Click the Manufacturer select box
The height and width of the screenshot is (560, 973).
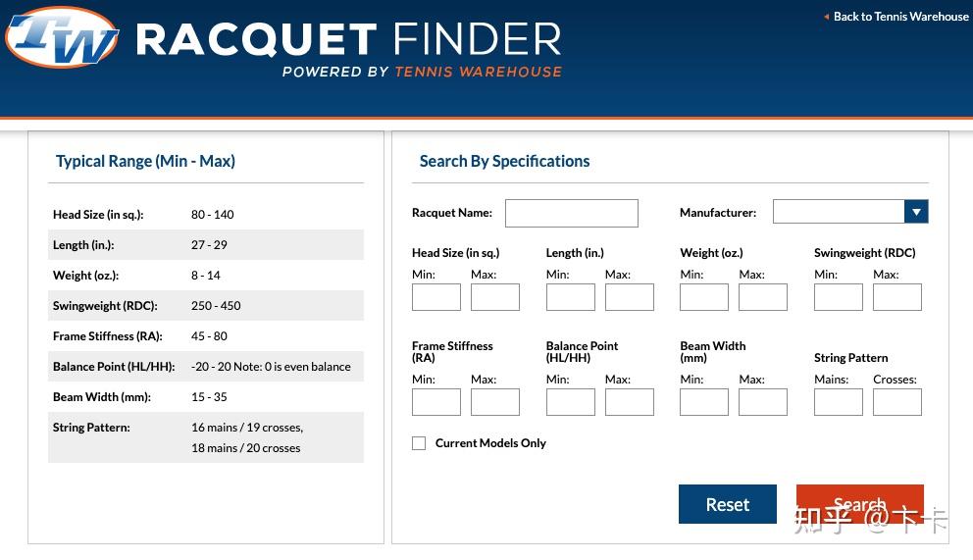[x=839, y=212]
